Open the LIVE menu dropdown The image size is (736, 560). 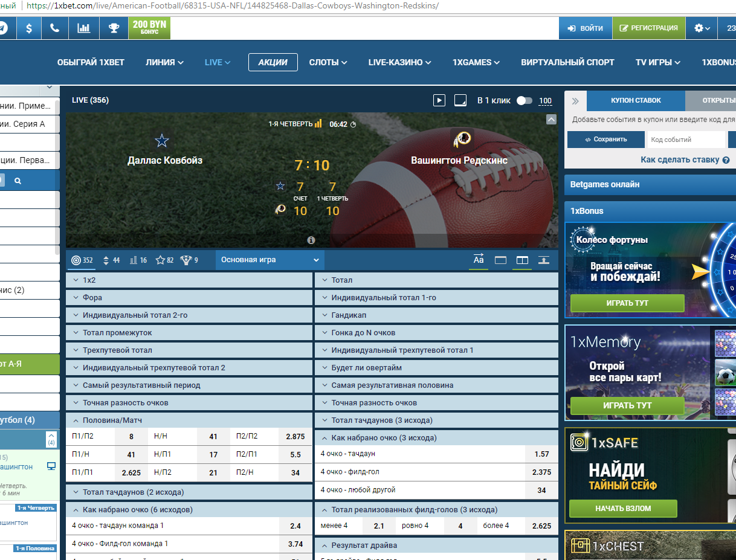(x=218, y=62)
